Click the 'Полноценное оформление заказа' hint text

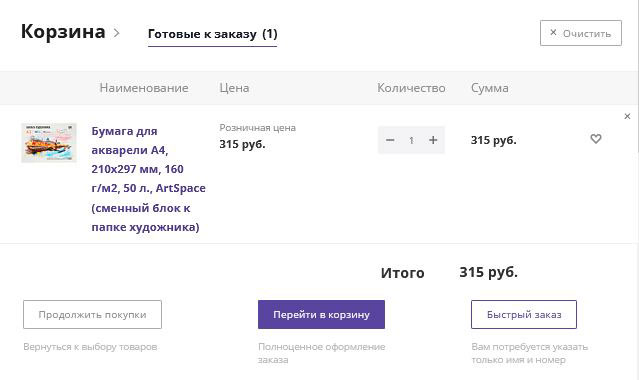[322, 353]
